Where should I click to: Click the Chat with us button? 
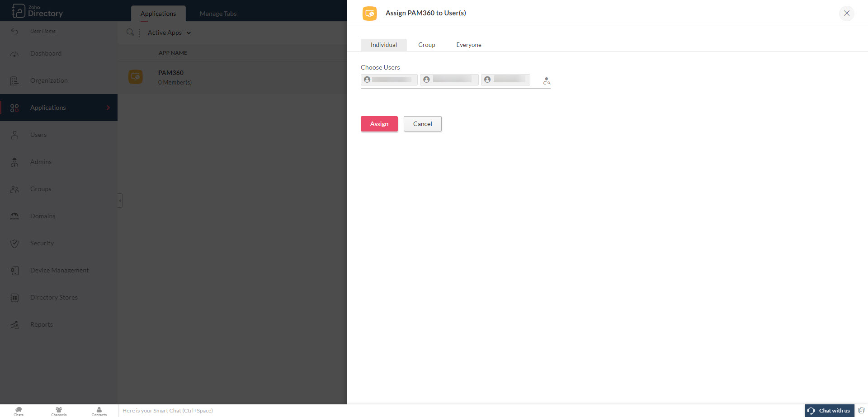(x=830, y=411)
